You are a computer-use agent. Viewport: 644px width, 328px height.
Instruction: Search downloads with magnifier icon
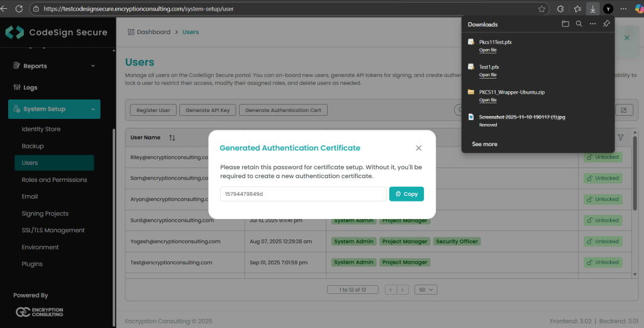coord(579,24)
